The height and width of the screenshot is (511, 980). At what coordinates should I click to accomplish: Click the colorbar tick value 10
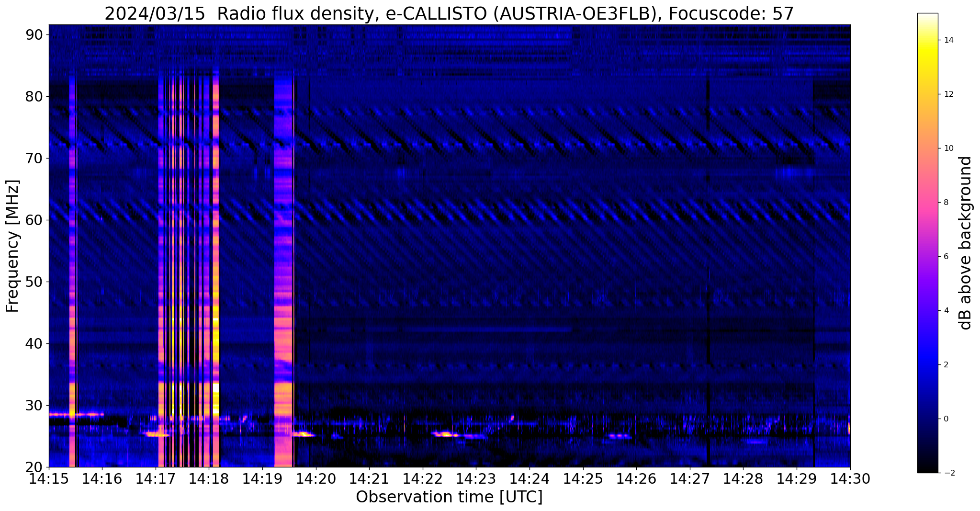[x=948, y=148]
